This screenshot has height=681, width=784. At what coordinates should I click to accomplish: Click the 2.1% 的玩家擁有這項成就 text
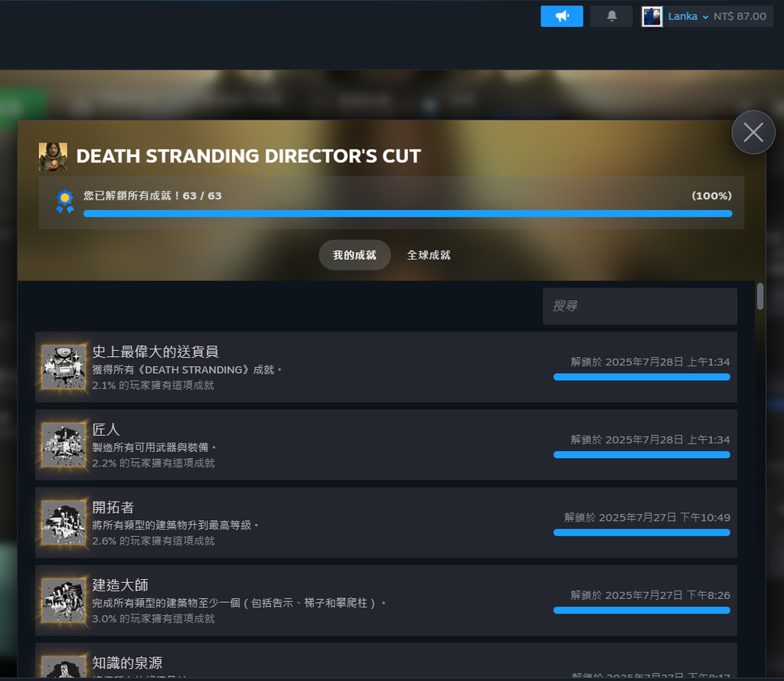pyautogui.click(x=153, y=385)
